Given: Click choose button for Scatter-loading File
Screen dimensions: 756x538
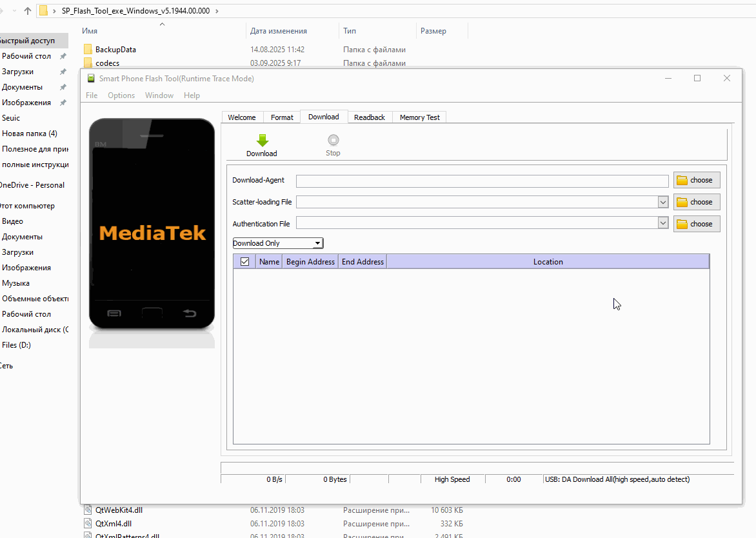Looking at the screenshot, I should tap(696, 202).
